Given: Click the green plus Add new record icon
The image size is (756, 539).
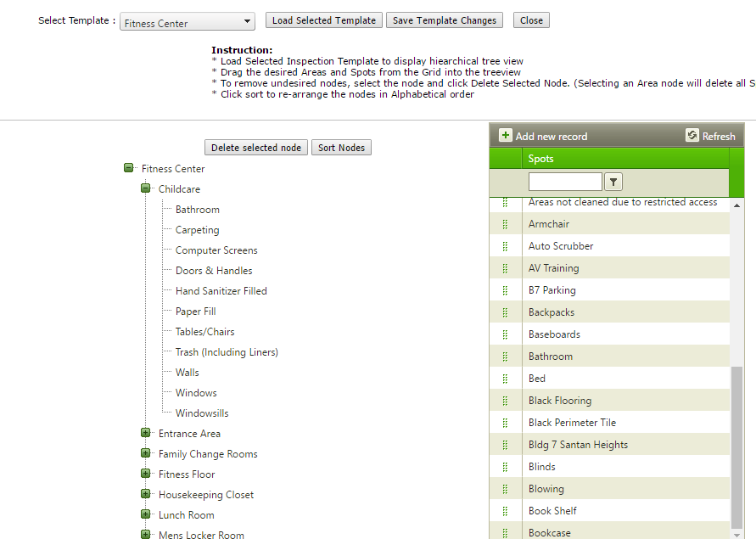Looking at the screenshot, I should click(x=506, y=136).
